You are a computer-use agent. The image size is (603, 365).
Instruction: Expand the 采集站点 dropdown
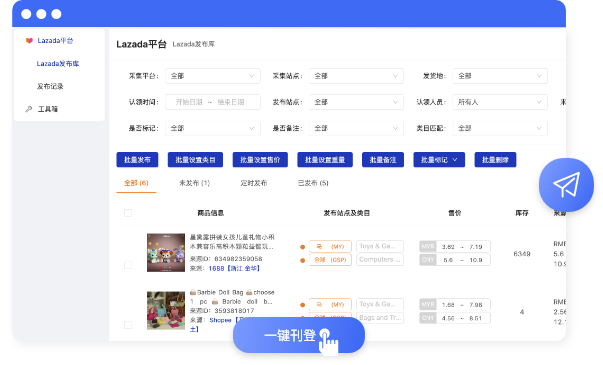(x=356, y=76)
